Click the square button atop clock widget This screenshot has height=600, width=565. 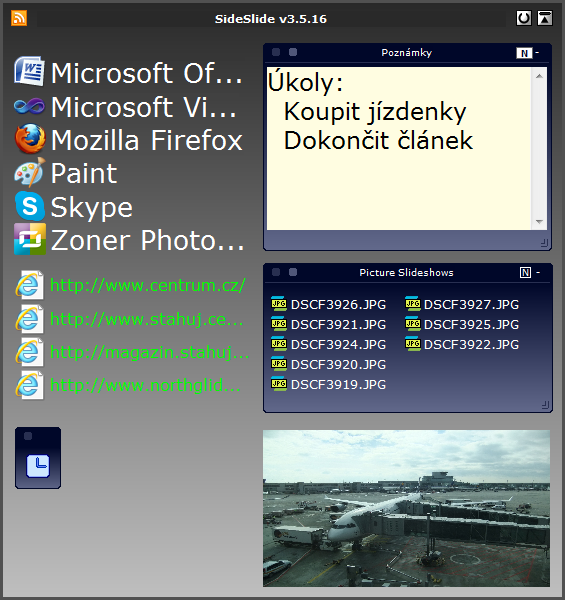pos(28,436)
